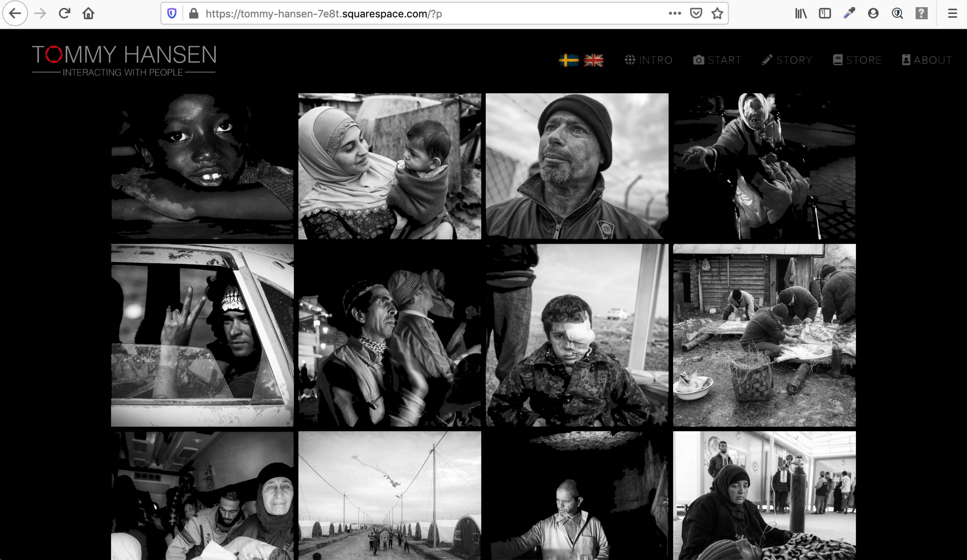Bookmark this page with the star
Screen dimensions: 967x560
(x=717, y=14)
